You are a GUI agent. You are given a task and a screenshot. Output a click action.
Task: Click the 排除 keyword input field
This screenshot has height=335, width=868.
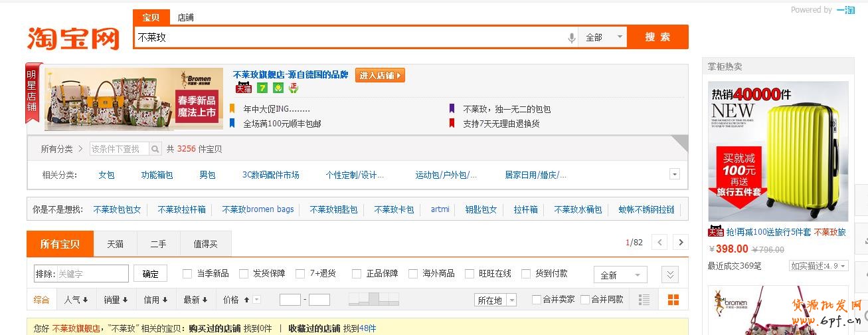[92, 274]
